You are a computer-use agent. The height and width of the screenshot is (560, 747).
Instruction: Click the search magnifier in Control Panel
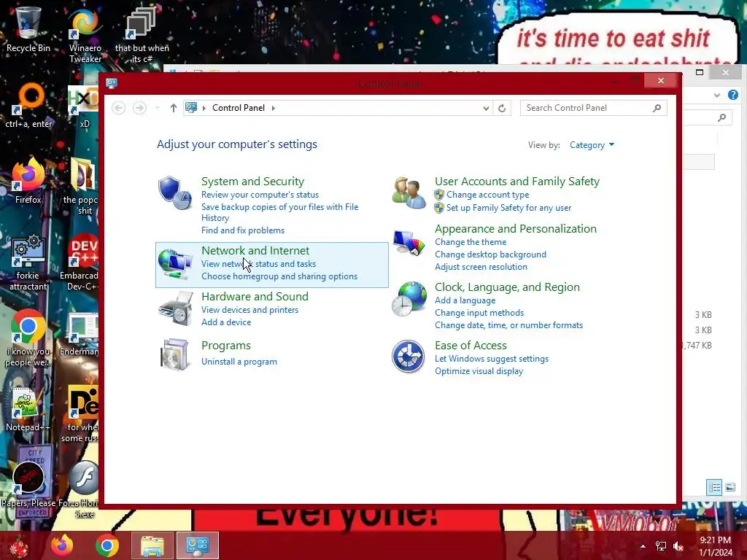click(x=657, y=108)
